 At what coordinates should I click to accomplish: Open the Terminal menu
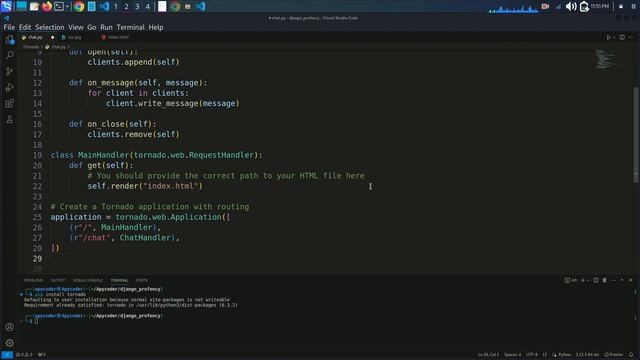[x=131, y=27]
